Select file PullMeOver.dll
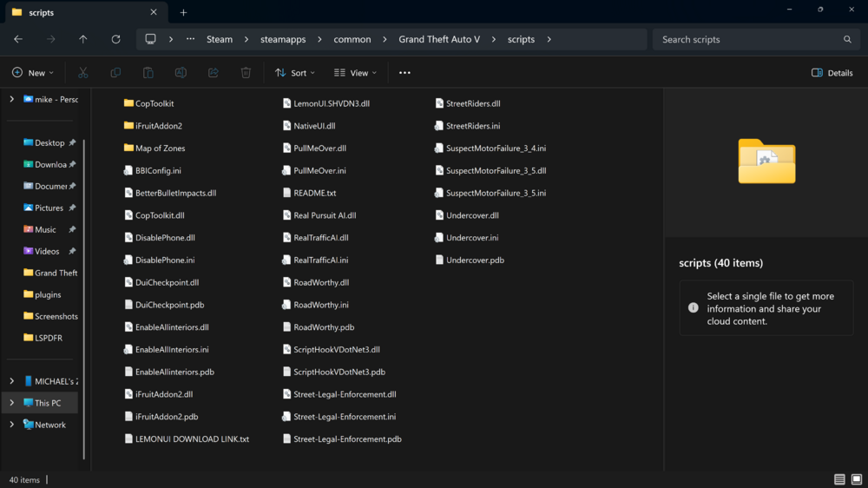Screen dimensions: 868x488 click(x=314, y=148)
